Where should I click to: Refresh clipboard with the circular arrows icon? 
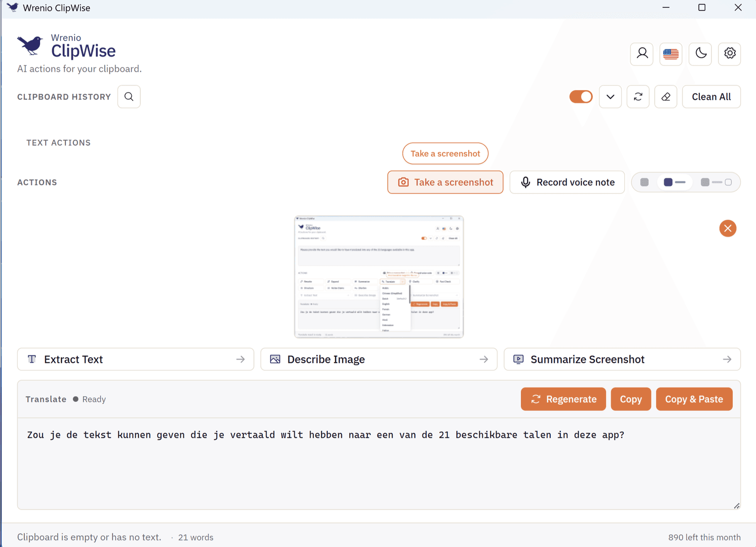click(638, 97)
